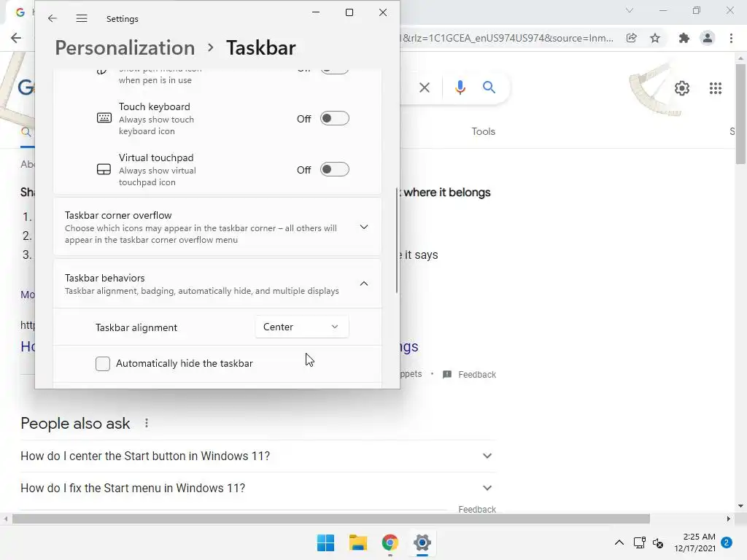This screenshot has width=747, height=560.
Task: Open the Taskbar alignment dropdown
Action: point(301,327)
